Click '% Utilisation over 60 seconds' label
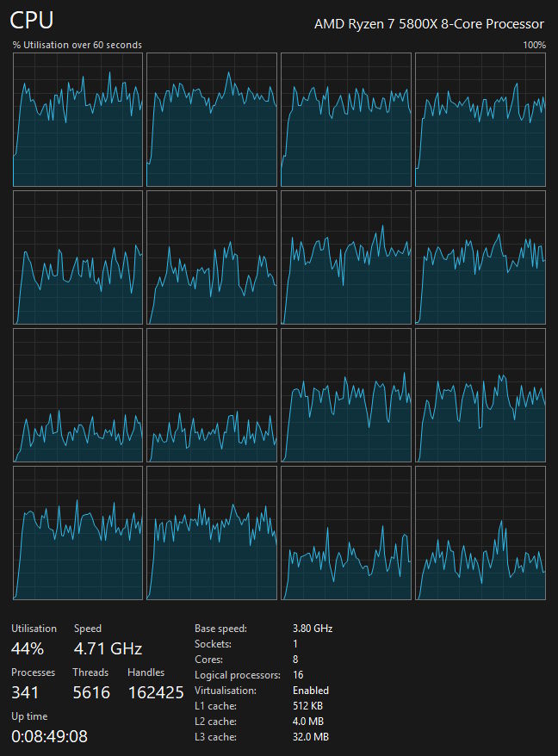 coord(77,45)
